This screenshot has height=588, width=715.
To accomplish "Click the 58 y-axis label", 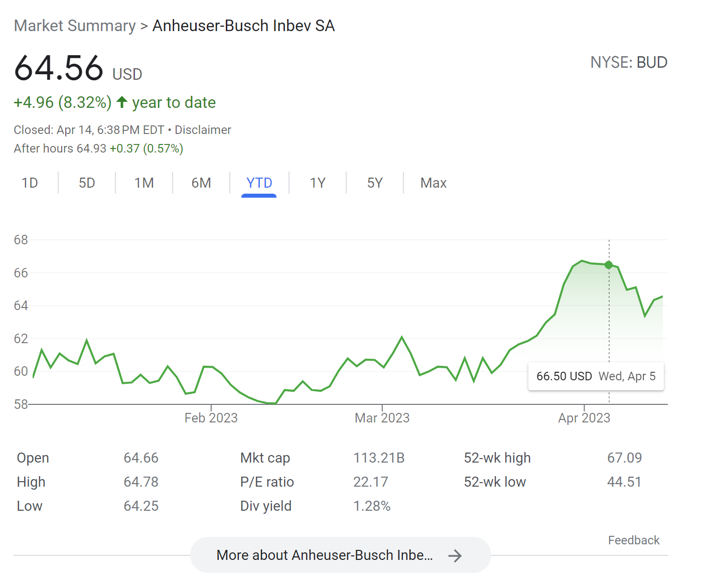I will 21,404.
